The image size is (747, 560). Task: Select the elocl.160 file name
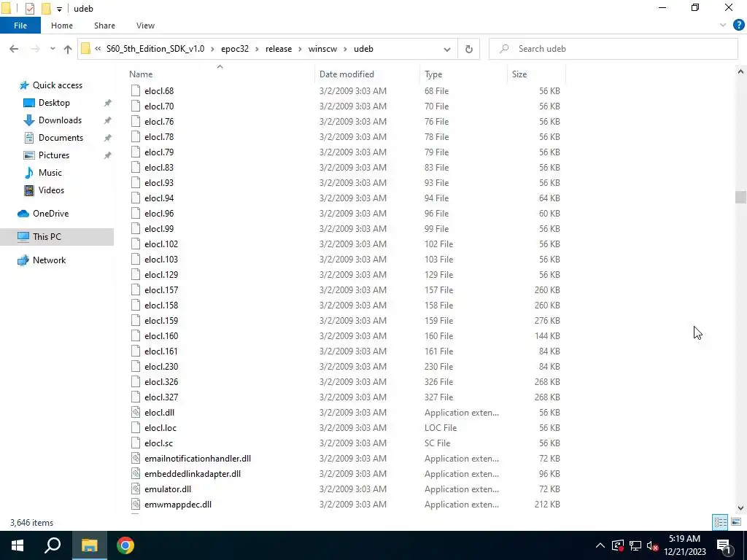coord(161,335)
